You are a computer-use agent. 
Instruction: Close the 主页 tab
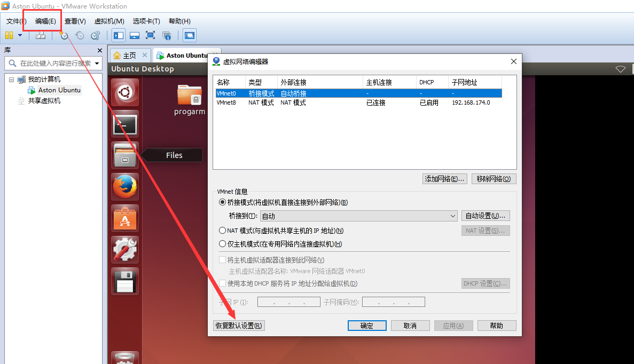click(145, 55)
